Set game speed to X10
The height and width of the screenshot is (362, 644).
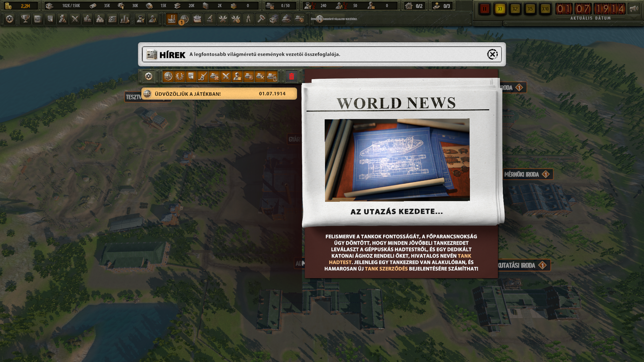pos(545,9)
